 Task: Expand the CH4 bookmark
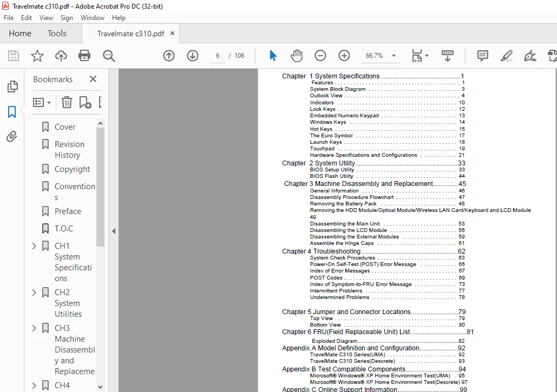coord(34,386)
